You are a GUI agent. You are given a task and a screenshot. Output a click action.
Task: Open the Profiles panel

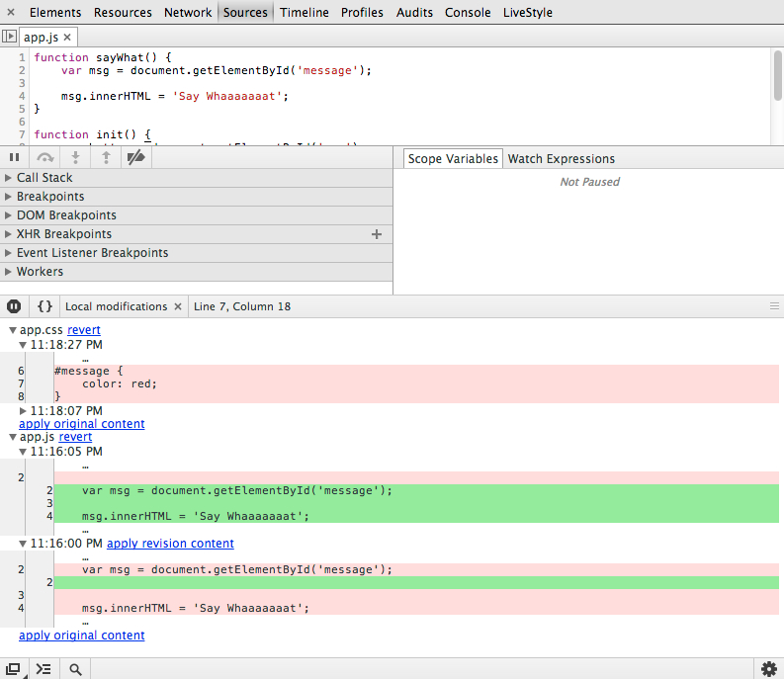click(362, 13)
